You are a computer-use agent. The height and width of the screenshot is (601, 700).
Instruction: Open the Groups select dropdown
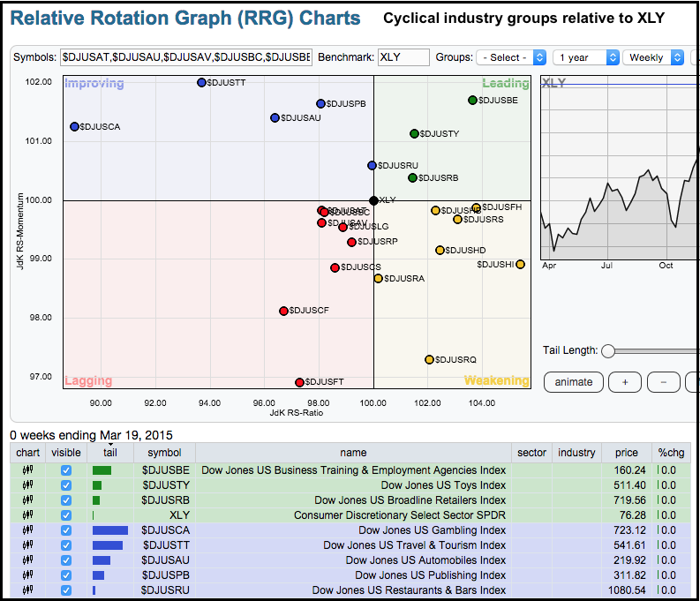511,57
